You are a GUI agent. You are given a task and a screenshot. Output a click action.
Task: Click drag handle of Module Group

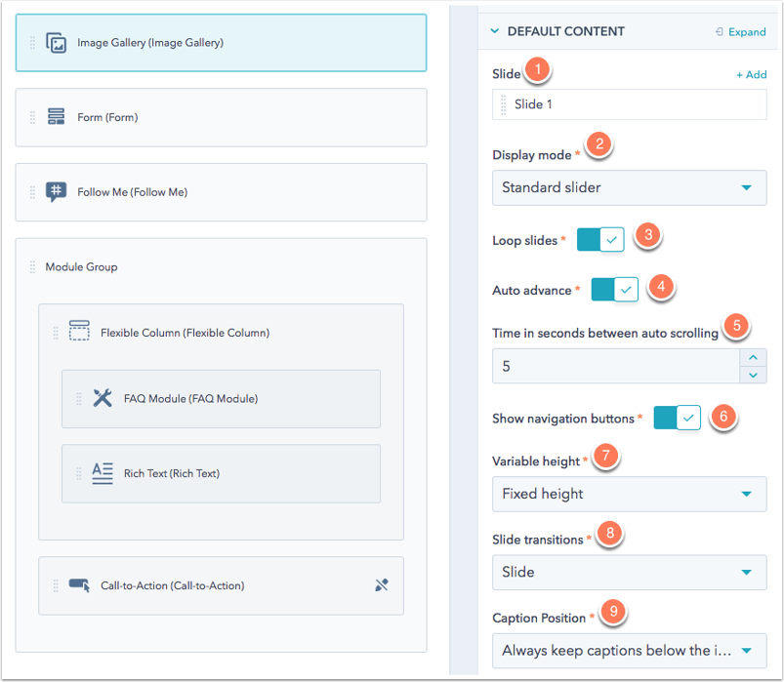pos(32,266)
